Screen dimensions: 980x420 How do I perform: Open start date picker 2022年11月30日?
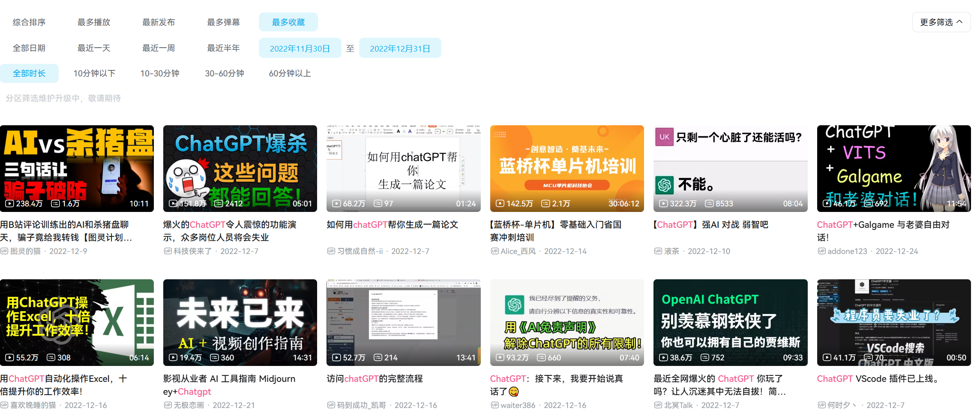(300, 48)
